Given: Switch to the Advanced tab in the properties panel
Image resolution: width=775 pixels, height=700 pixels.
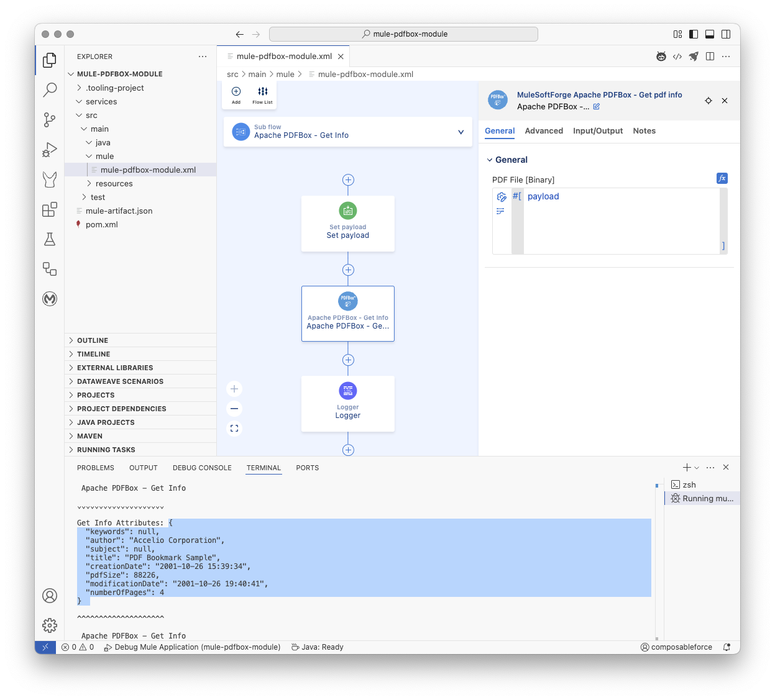Looking at the screenshot, I should point(544,131).
